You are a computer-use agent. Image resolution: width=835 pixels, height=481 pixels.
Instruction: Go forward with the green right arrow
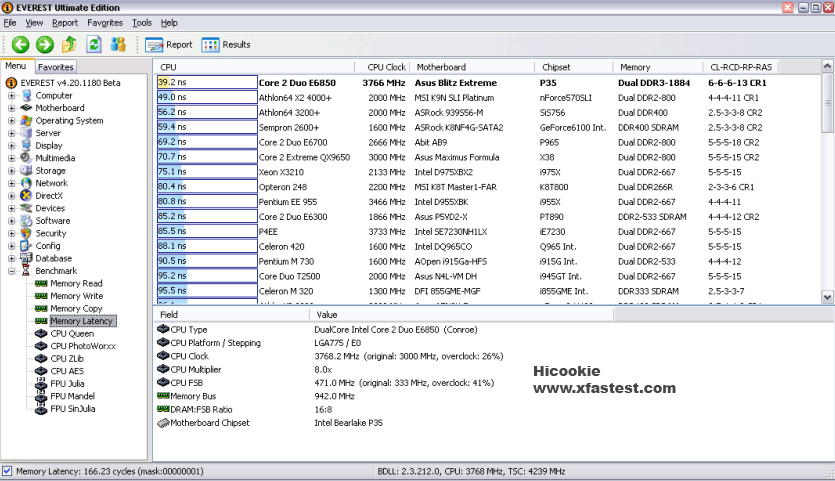45,44
